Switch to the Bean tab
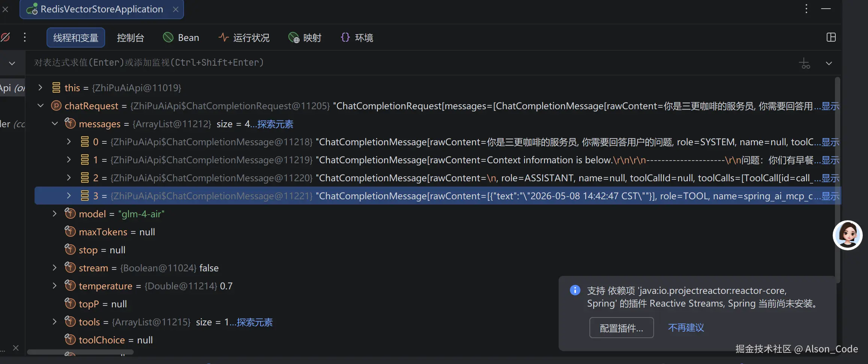 (181, 38)
